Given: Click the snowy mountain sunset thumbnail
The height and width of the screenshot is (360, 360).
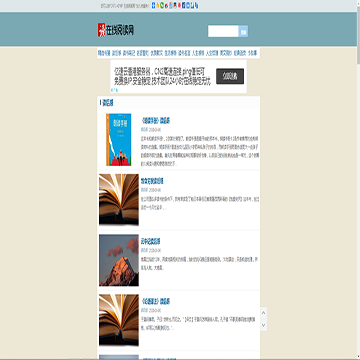Looking at the screenshot, I should click(119, 260).
